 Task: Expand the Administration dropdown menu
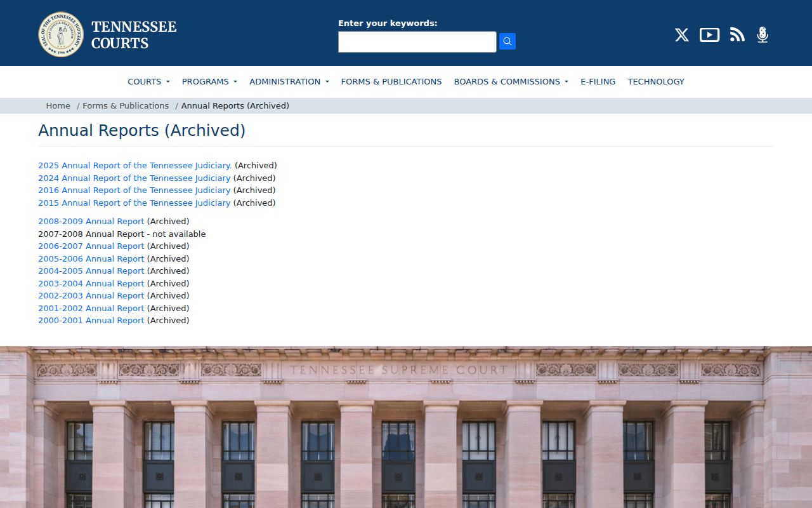click(x=289, y=81)
